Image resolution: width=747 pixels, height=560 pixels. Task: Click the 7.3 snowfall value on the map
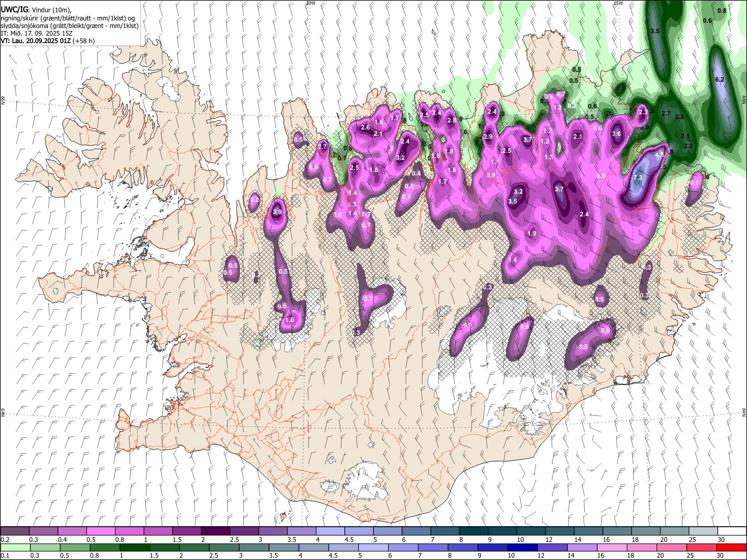point(638,177)
